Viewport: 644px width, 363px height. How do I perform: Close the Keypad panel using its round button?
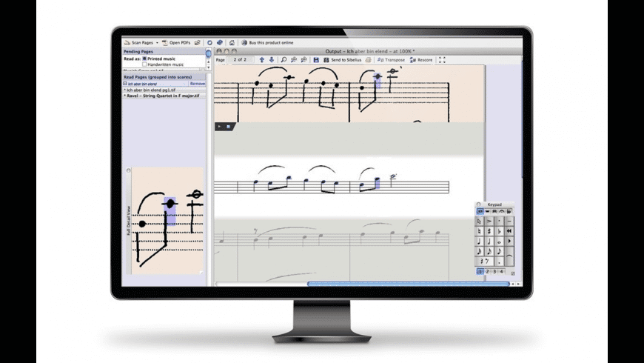pyautogui.click(x=478, y=204)
